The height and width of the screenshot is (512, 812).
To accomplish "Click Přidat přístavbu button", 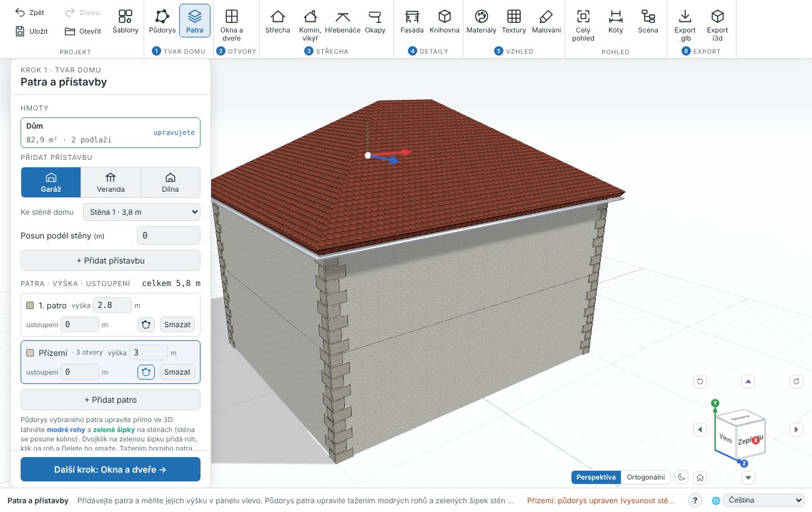I will click(x=111, y=260).
